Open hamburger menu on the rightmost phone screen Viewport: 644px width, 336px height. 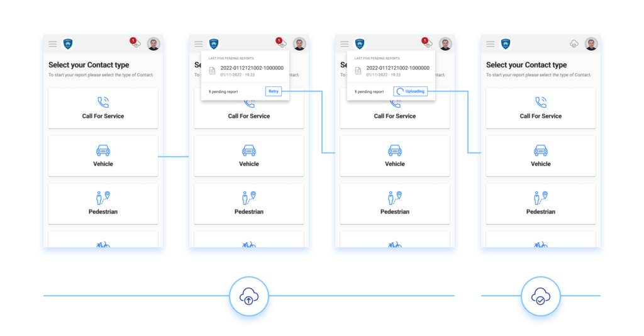click(x=491, y=44)
